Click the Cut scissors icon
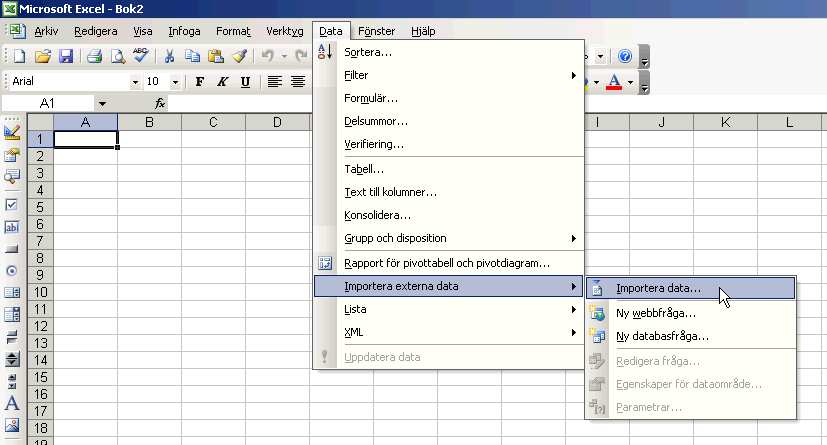 [169, 56]
